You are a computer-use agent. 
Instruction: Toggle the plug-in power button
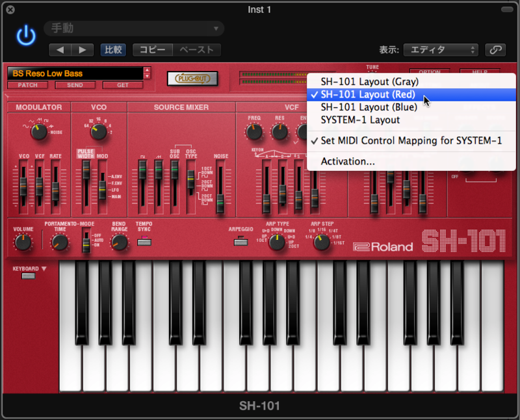coord(26,35)
